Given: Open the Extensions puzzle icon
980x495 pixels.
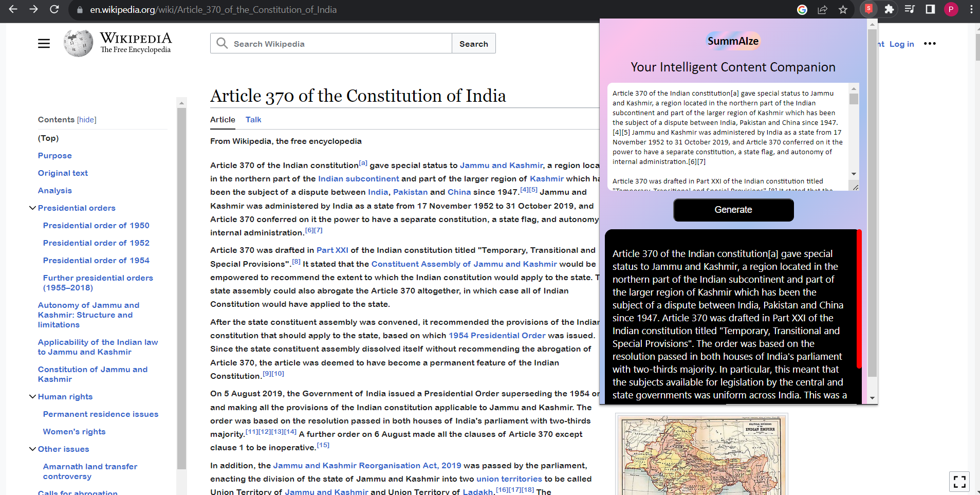Looking at the screenshot, I should coord(889,9).
